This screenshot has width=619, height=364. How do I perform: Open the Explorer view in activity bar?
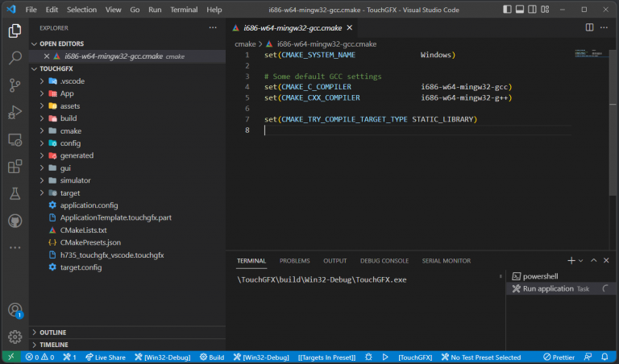[15, 31]
